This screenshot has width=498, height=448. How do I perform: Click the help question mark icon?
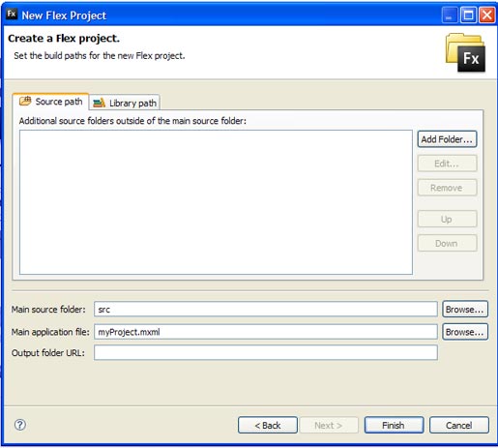coord(20,425)
